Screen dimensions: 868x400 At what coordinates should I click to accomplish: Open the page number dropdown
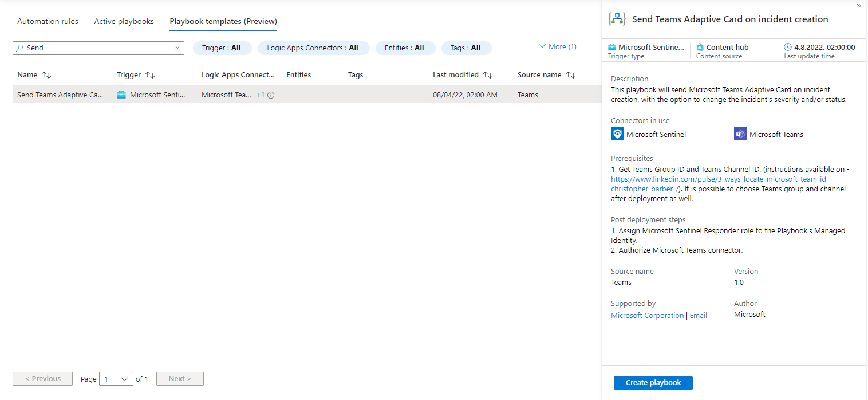coord(116,379)
